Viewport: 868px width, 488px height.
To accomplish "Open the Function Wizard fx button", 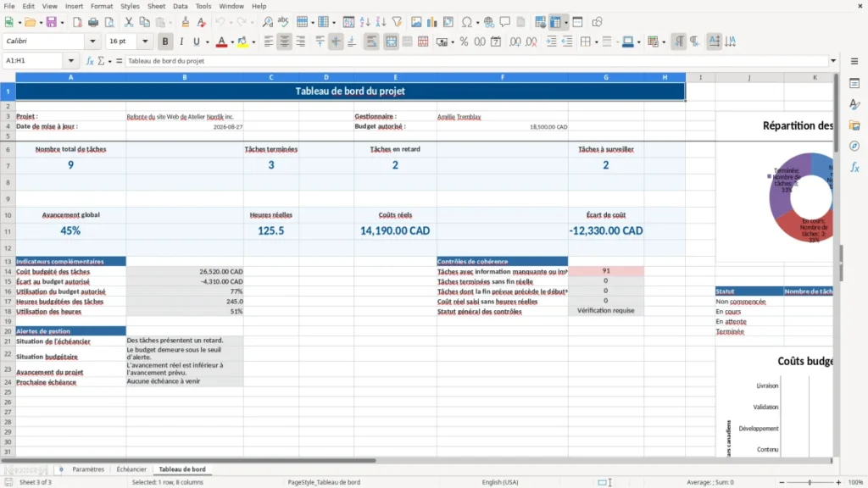I will click(x=90, y=61).
